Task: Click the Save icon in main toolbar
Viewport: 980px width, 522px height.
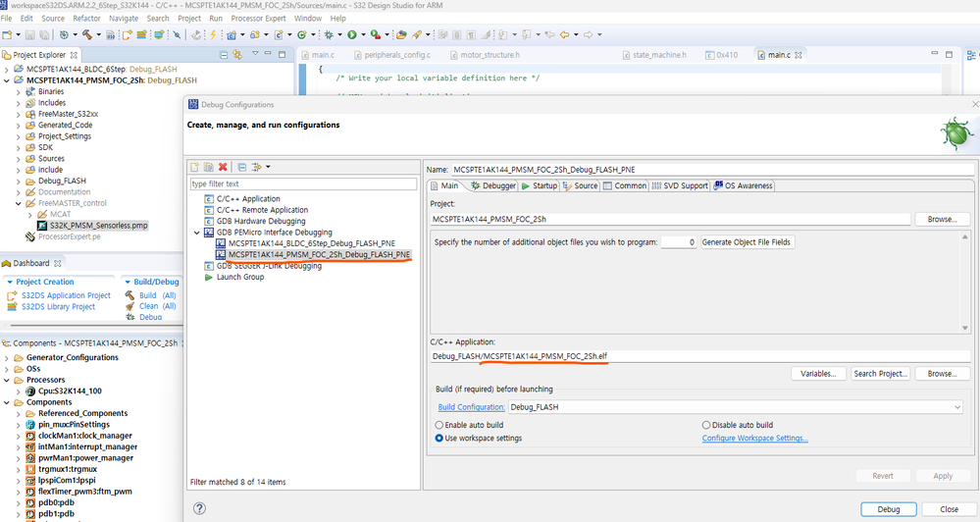Action: [x=30, y=35]
